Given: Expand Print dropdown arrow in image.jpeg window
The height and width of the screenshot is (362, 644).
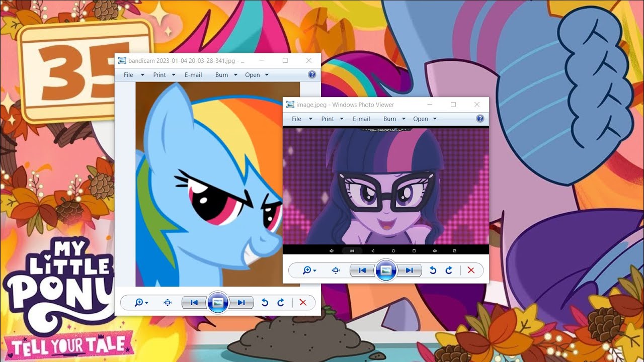Looking at the screenshot, I should [x=342, y=119].
